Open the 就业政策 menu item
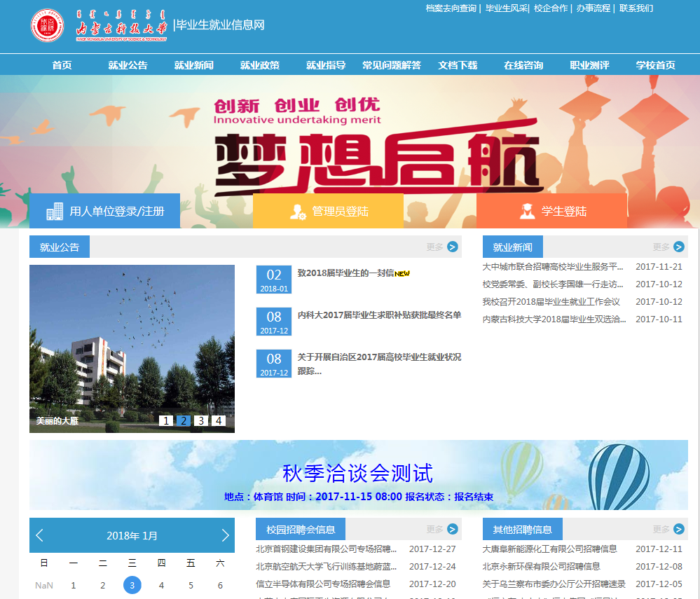Screen dimensions: 700x599 coord(259,64)
